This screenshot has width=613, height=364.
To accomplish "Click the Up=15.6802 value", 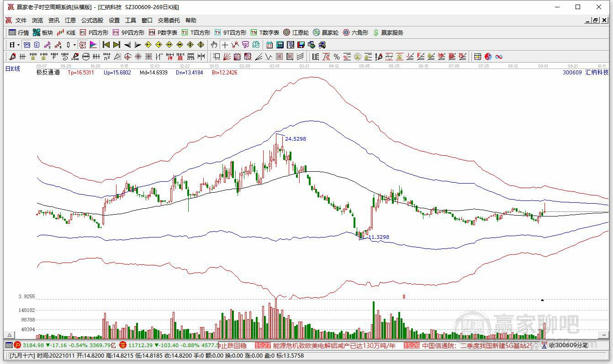I will click(x=117, y=72).
